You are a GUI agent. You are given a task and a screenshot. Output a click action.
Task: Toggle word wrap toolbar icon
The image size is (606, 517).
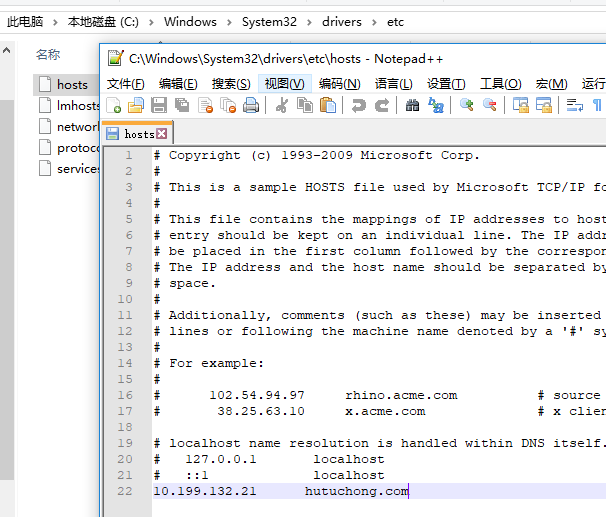tap(575, 105)
